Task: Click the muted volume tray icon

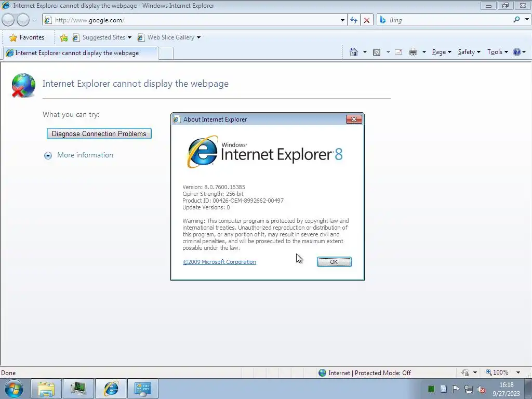Action: click(481, 389)
